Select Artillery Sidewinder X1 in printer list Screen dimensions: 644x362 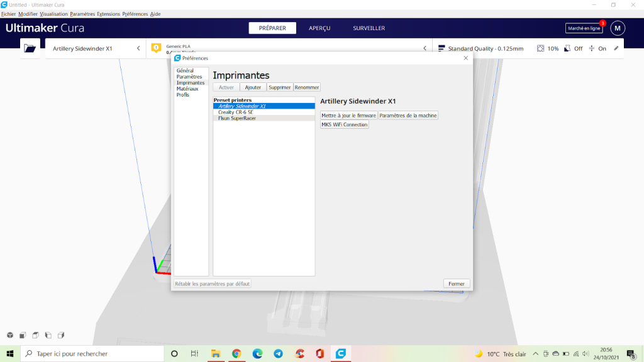264,106
